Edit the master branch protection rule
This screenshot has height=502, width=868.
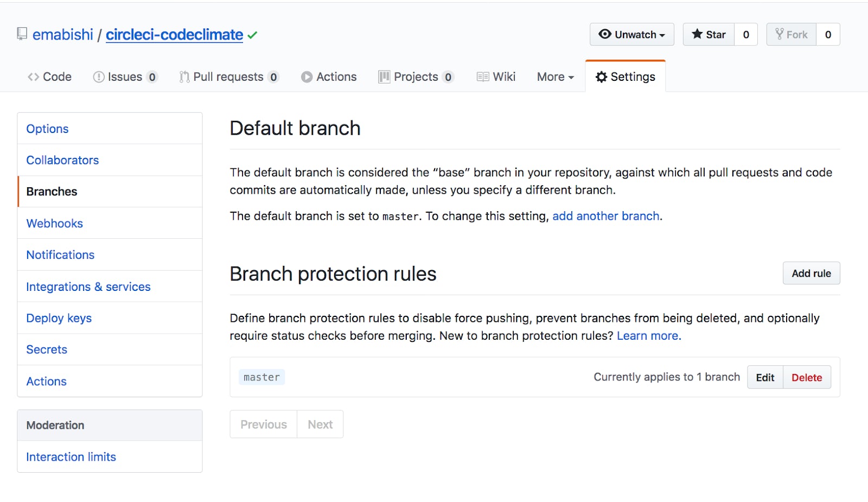(x=765, y=378)
